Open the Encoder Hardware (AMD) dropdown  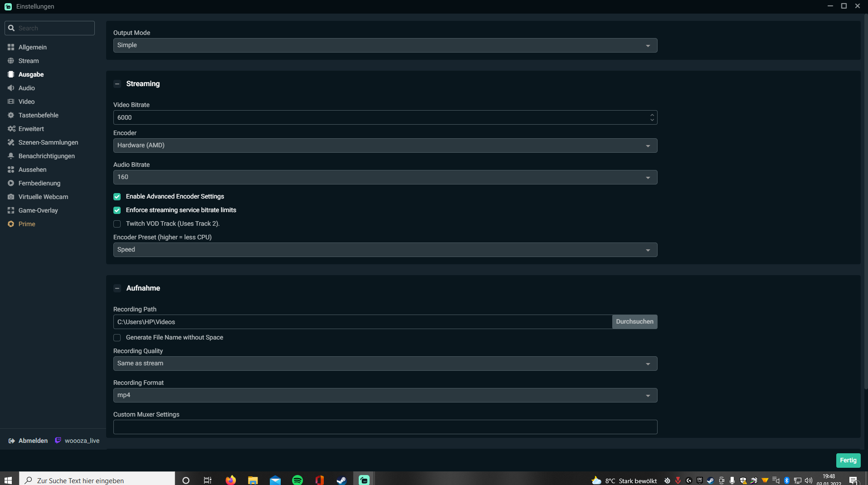[385, 145]
